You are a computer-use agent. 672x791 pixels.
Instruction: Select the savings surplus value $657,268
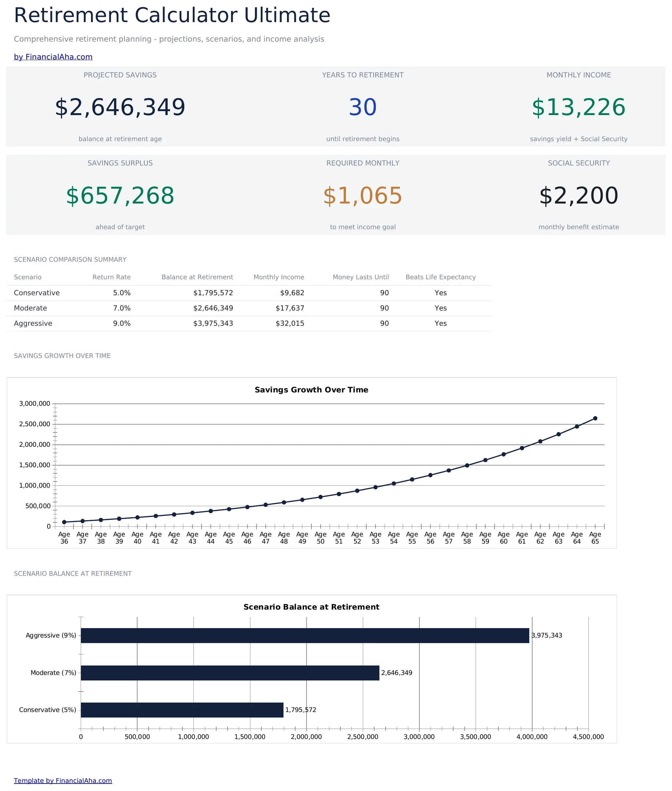(120, 195)
